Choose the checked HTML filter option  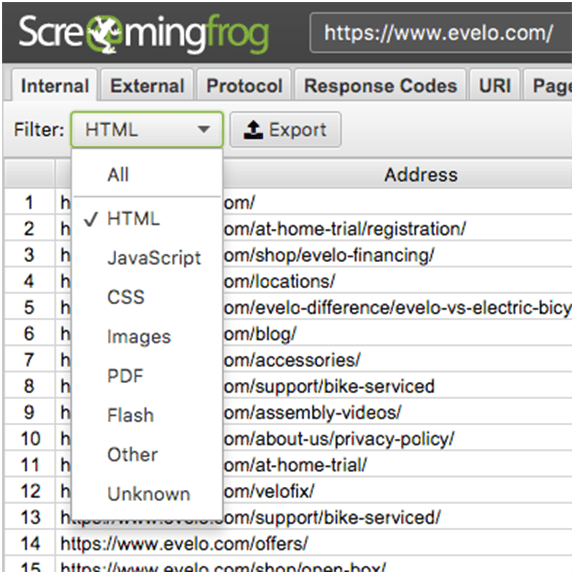click(133, 219)
